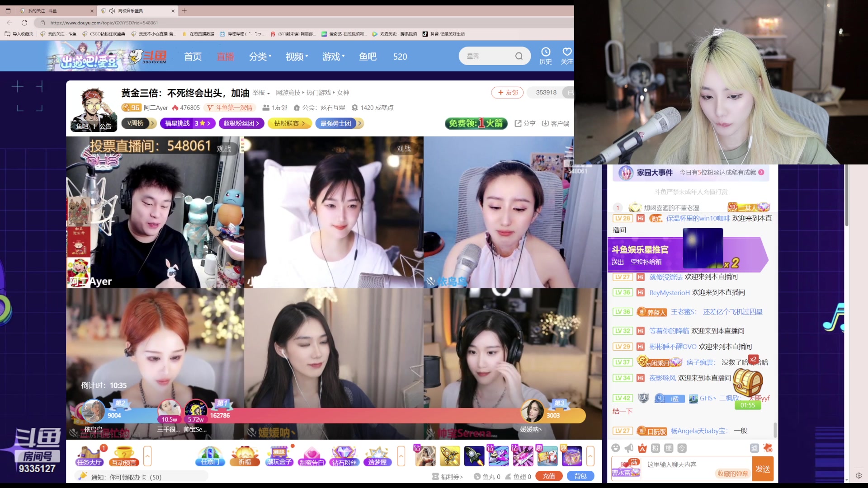Click the 粉 fan danmaku icon

(656, 448)
